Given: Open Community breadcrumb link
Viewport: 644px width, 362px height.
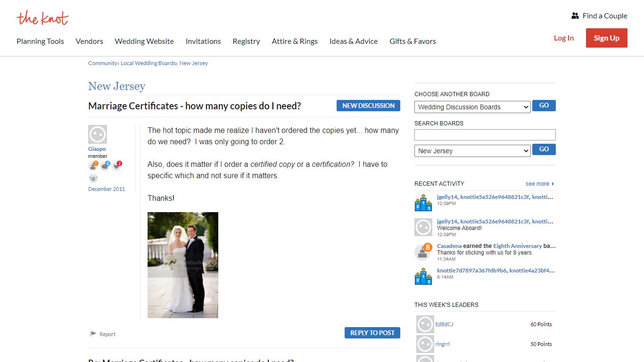Looking at the screenshot, I should pos(102,63).
